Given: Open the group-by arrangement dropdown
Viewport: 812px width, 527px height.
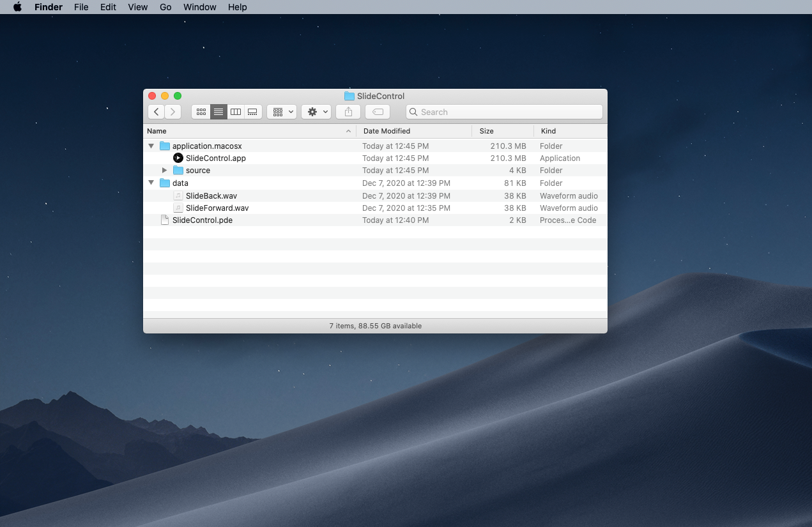Looking at the screenshot, I should 282,112.
